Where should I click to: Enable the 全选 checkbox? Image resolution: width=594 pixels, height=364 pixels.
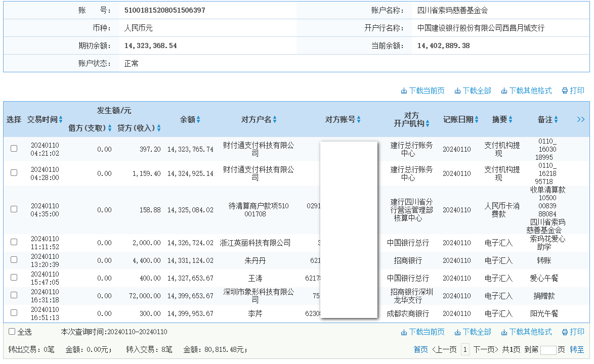coord(12,332)
